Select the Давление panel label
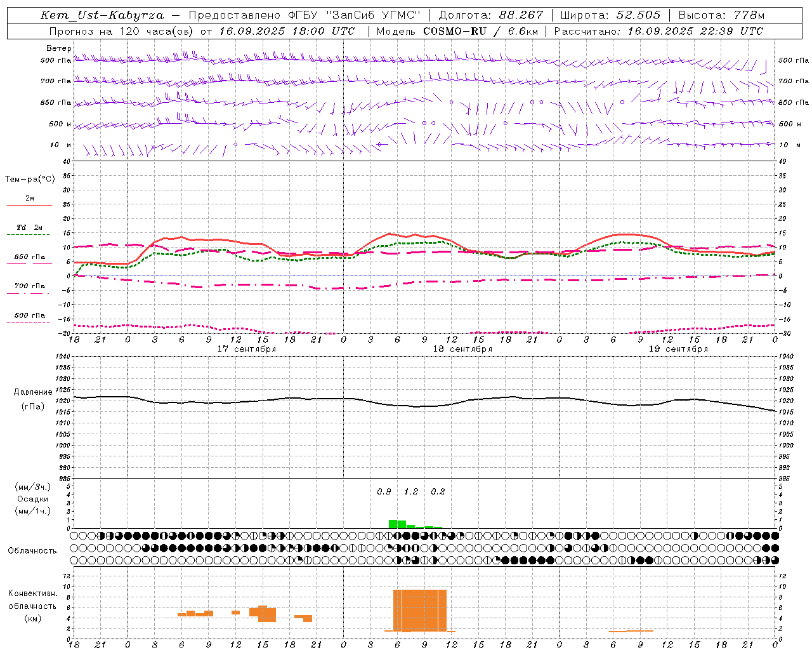Viewport: 812px width, 650px height. pos(32,392)
